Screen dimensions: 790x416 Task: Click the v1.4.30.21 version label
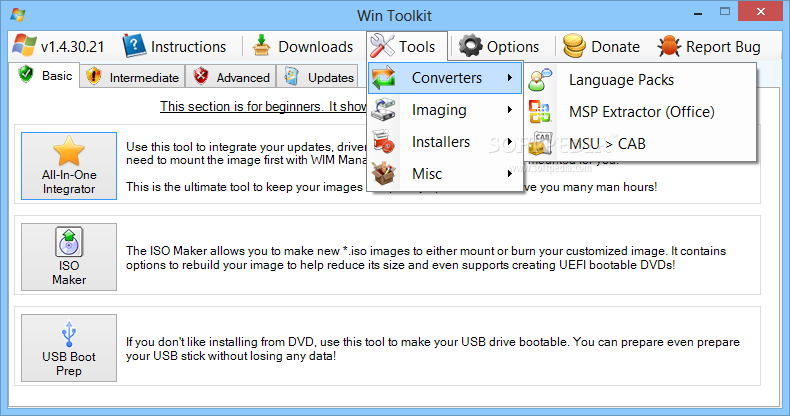click(x=73, y=47)
